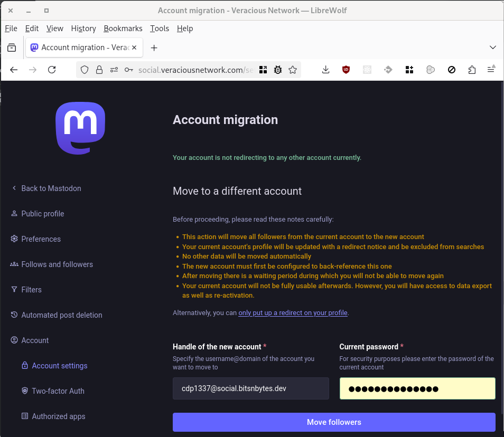Click the Mastodon logo in the sidebar
The width and height of the screenshot is (504, 437).
click(80, 128)
